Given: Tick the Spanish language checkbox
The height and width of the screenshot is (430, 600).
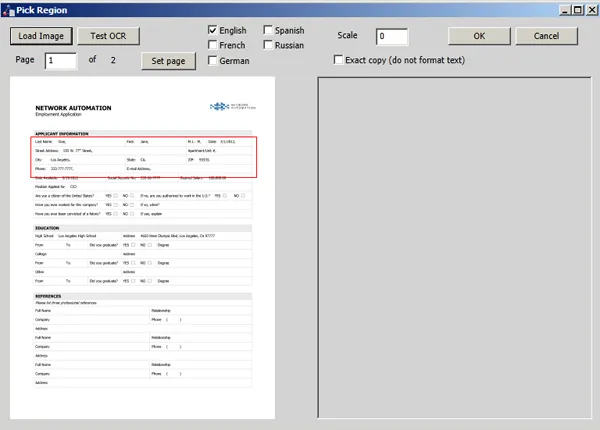Looking at the screenshot, I should pos(268,31).
